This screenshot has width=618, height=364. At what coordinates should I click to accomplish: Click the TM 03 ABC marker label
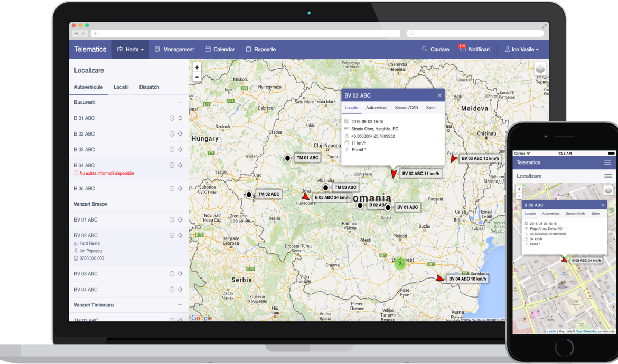click(x=345, y=187)
